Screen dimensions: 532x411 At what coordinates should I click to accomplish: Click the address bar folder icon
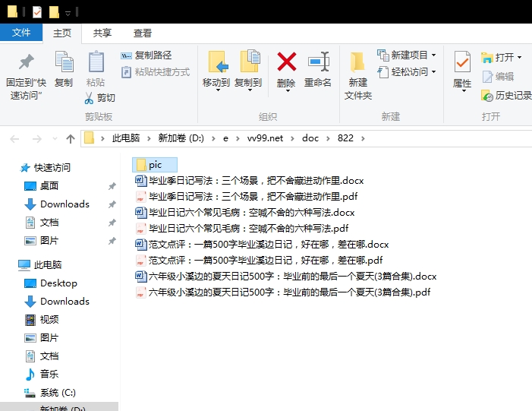[x=89, y=138]
